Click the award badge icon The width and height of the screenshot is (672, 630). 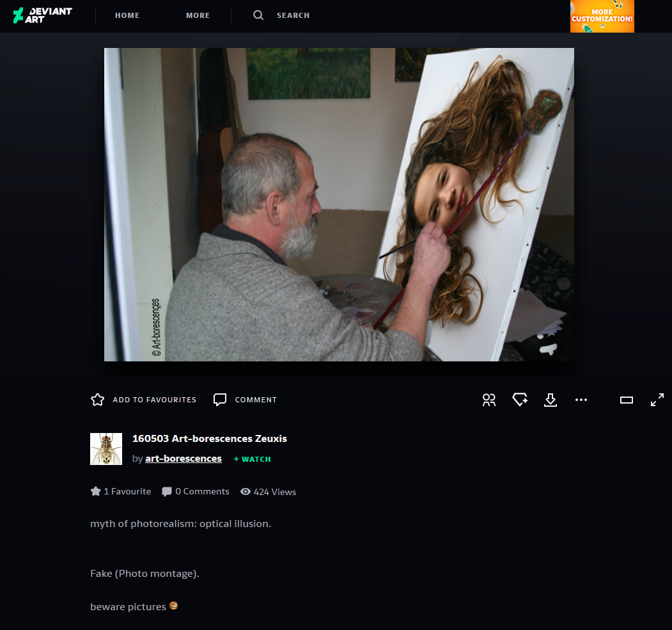pos(520,400)
